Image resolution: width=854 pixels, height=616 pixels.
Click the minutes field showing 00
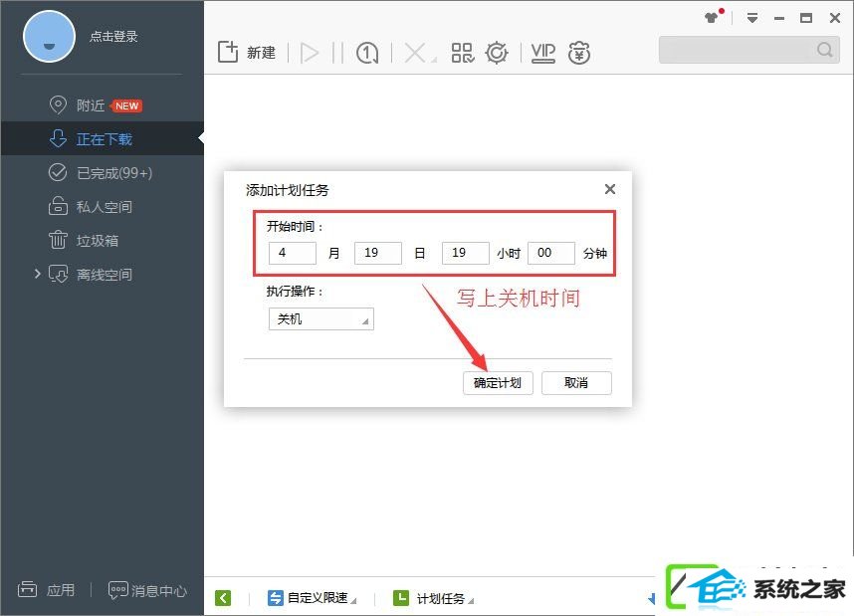point(551,253)
